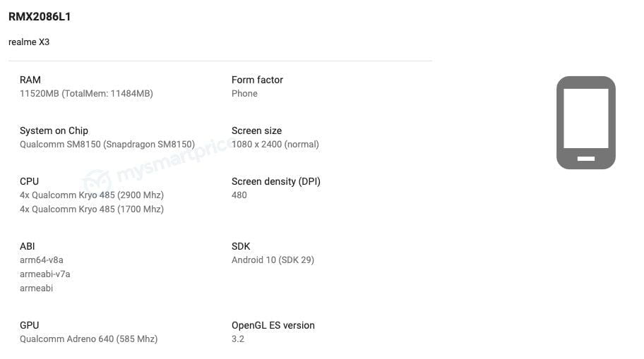Select the 11520MB RAM value
This screenshot has width=644, height=359.
click(x=86, y=93)
